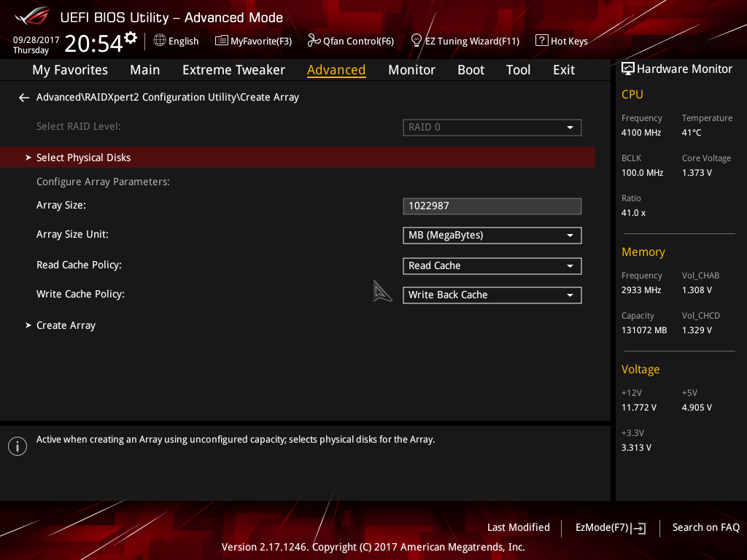Switch to the Main tab
The height and width of the screenshot is (560, 747).
[145, 70]
